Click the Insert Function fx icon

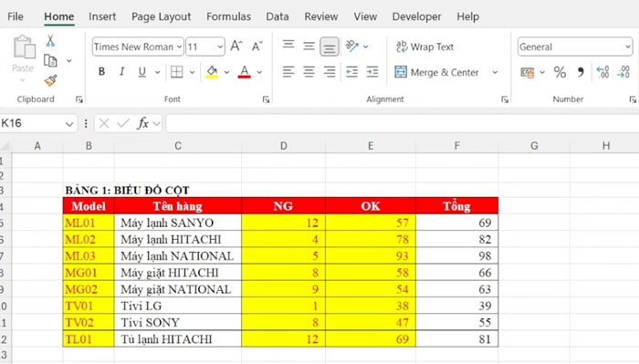142,123
